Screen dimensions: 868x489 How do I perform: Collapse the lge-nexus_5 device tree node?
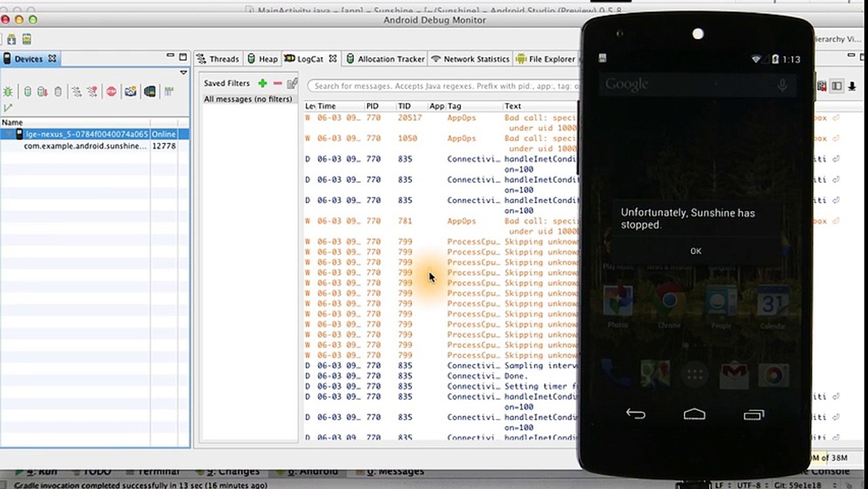click(x=9, y=134)
